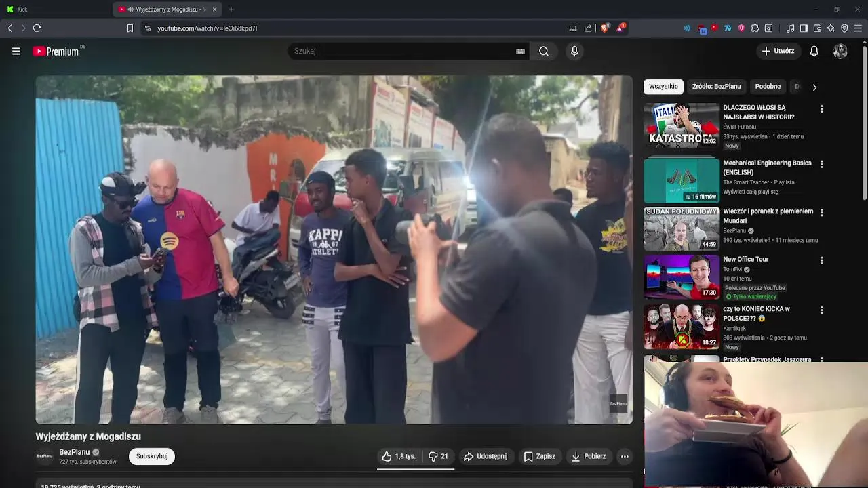The height and width of the screenshot is (488, 868).
Task: Reload the page
Action: click(x=37, y=28)
